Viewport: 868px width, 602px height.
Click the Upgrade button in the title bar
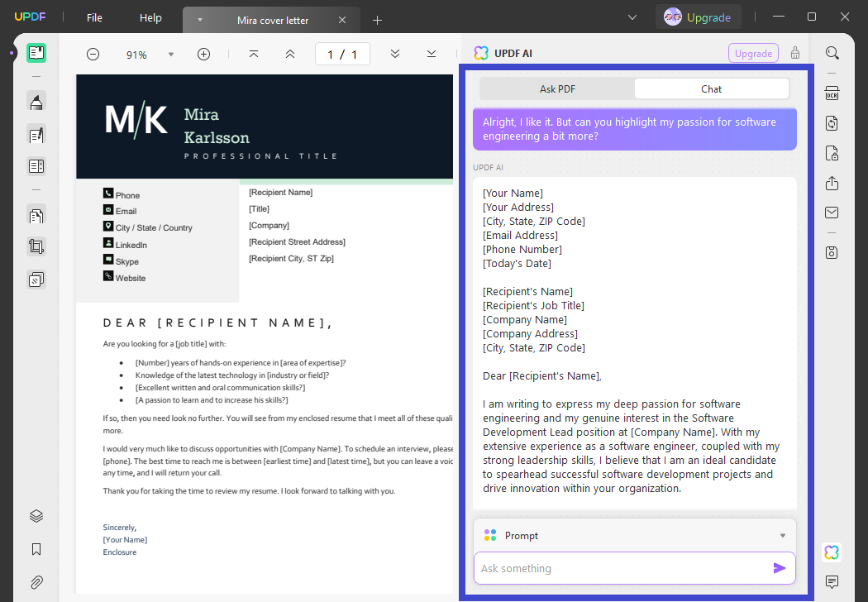coord(699,17)
